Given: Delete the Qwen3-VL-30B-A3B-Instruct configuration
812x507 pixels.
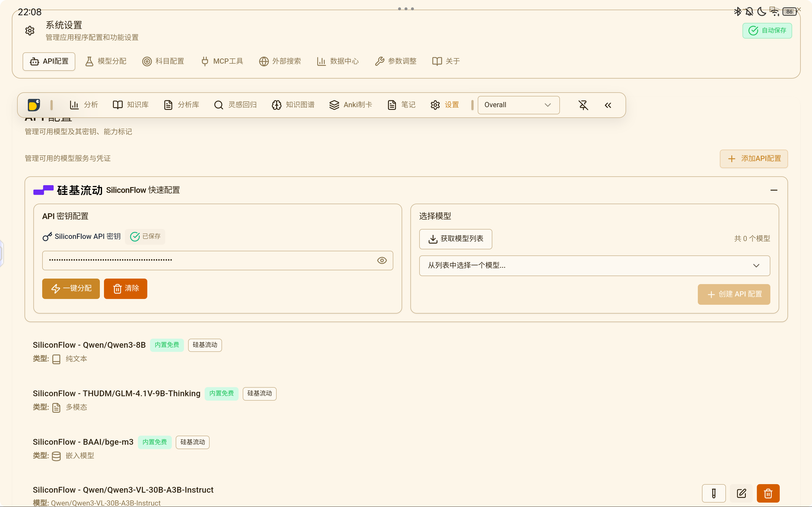Looking at the screenshot, I should coord(768,493).
